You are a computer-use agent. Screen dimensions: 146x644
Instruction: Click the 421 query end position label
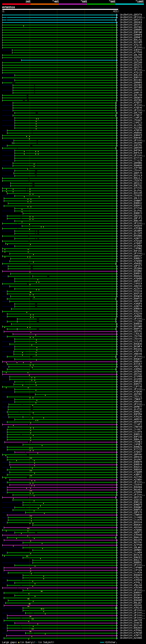point(115,11)
